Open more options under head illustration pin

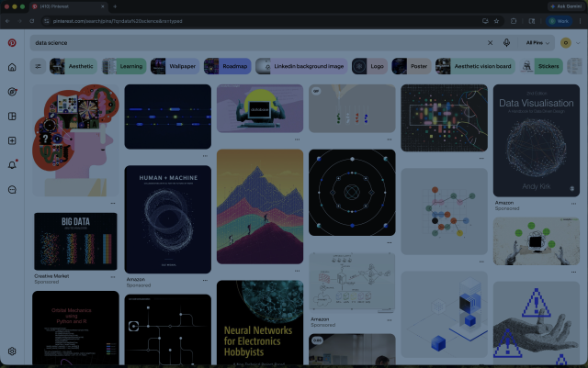pos(113,203)
